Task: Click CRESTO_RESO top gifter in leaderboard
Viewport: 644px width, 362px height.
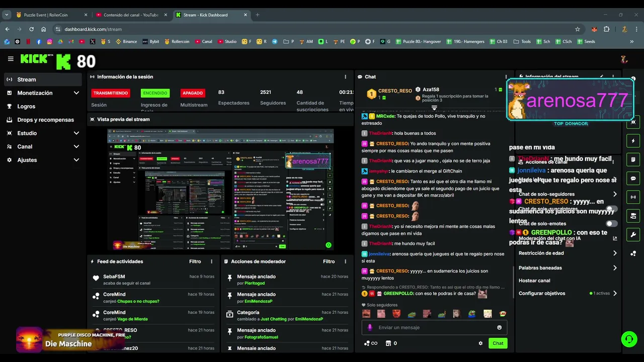Action: click(394, 91)
